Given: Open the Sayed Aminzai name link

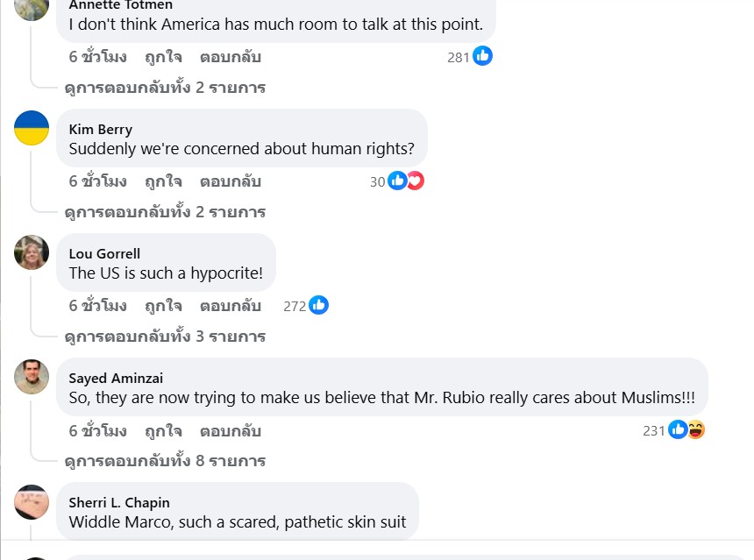Looking at the screenshot, I should pos(116,379).
